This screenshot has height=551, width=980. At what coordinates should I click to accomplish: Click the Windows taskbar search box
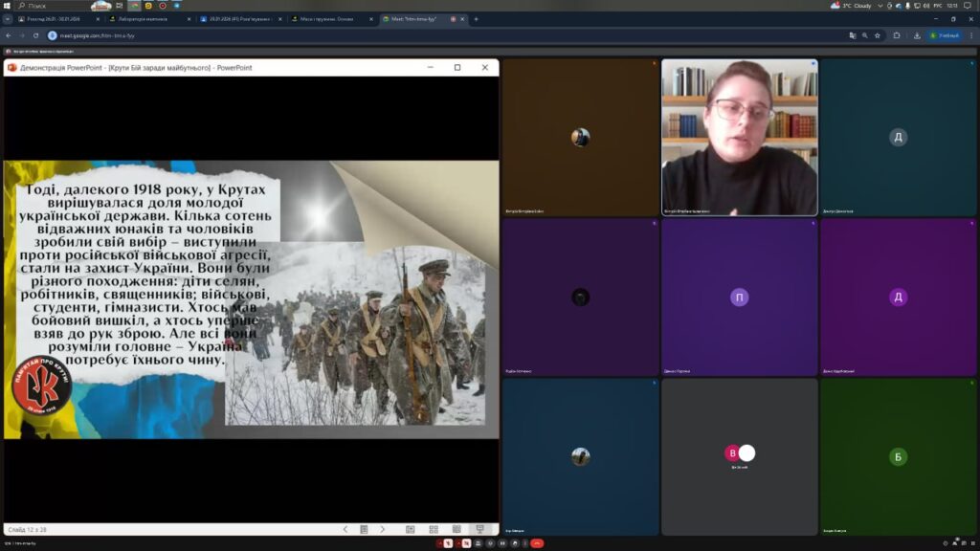coord(57,5)
